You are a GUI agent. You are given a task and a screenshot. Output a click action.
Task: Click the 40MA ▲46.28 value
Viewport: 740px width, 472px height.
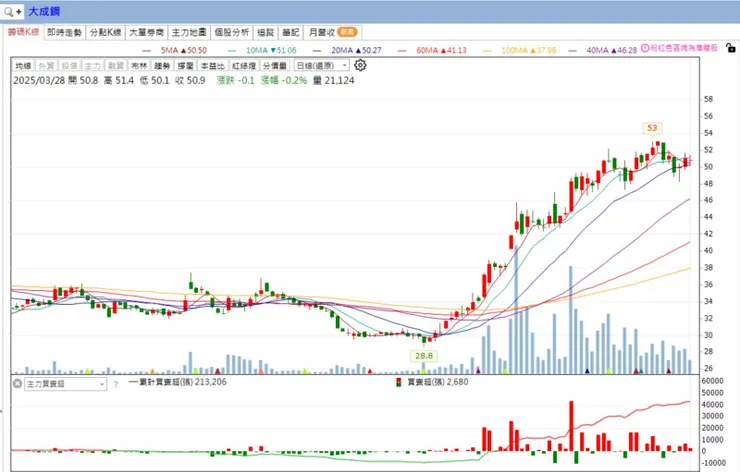[612, 51]
